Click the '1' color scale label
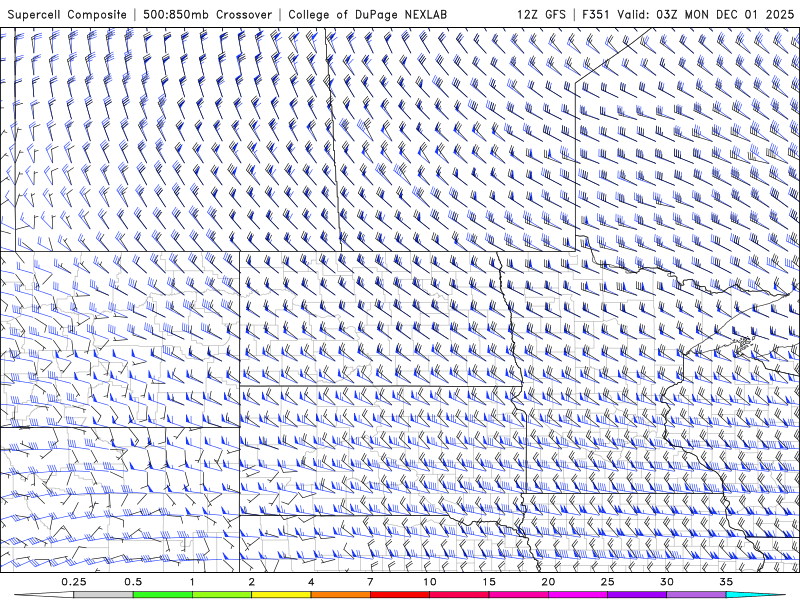800x600 pixels. click(192, 582)
